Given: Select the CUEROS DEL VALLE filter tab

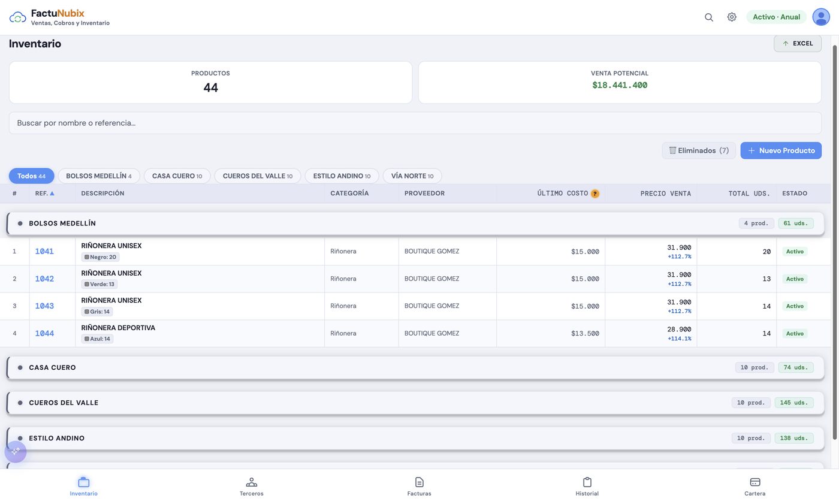Looking at the screenshot, I should pyautogui.click(x=258, y=176).
